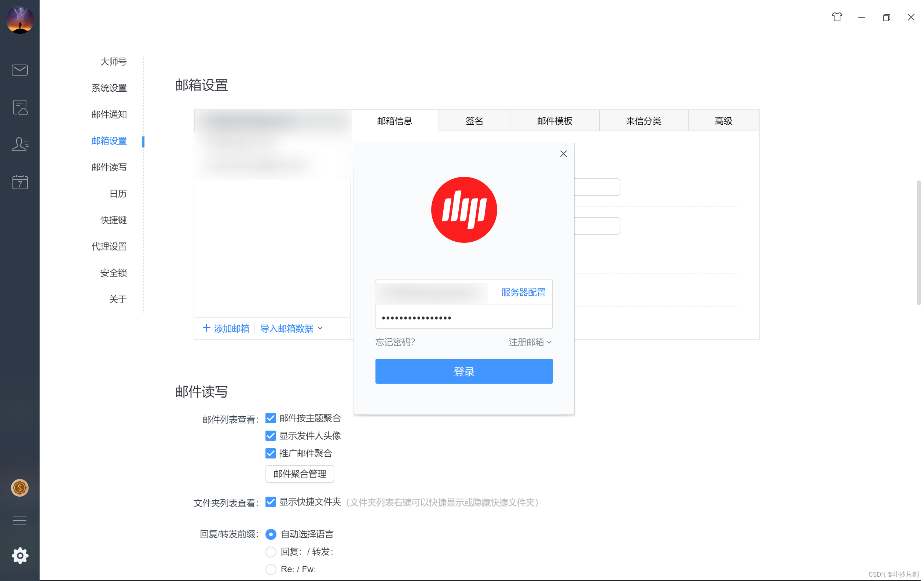This screenshot has height=581, width=924.
Task: Uncheck 邮件按主题聚合 option
Action: coord(271,418)
